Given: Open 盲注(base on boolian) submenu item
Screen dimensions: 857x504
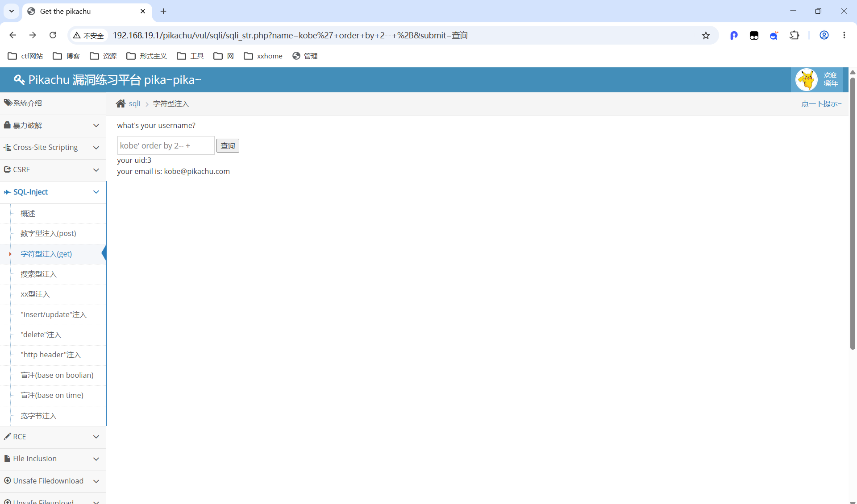Looking at the screenshot, I should pos(57,375).
